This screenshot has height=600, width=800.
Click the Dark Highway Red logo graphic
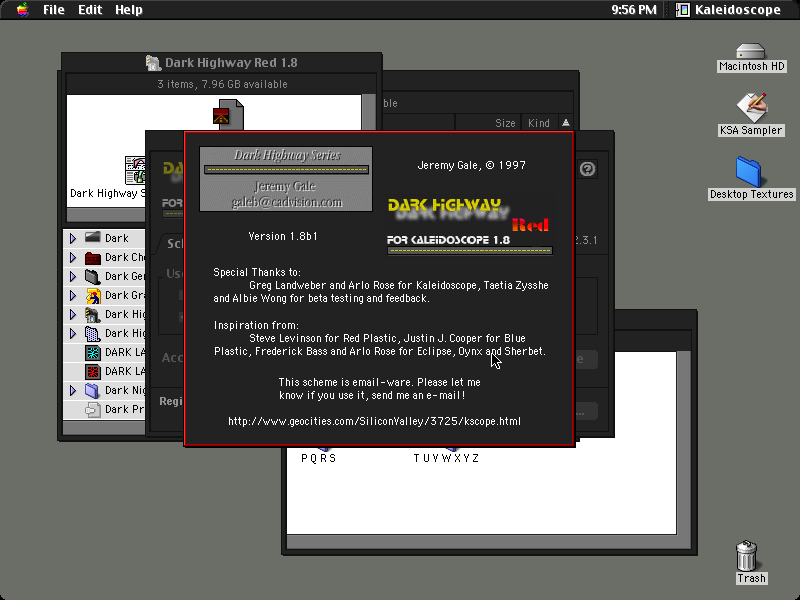tap(469, 226)
